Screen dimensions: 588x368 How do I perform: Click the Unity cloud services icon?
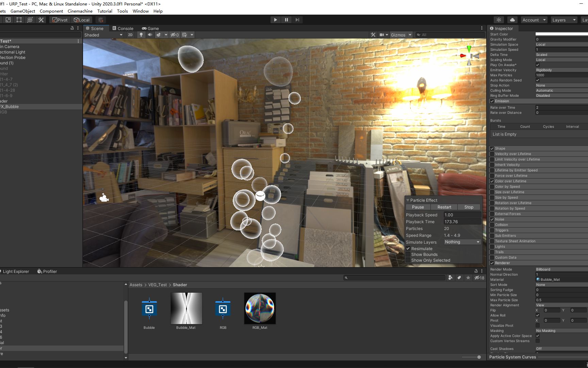click(512, 19)
